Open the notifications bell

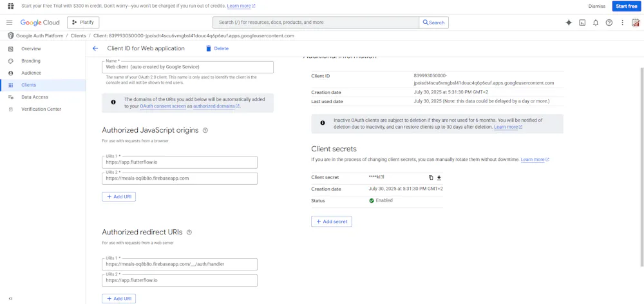596,23
